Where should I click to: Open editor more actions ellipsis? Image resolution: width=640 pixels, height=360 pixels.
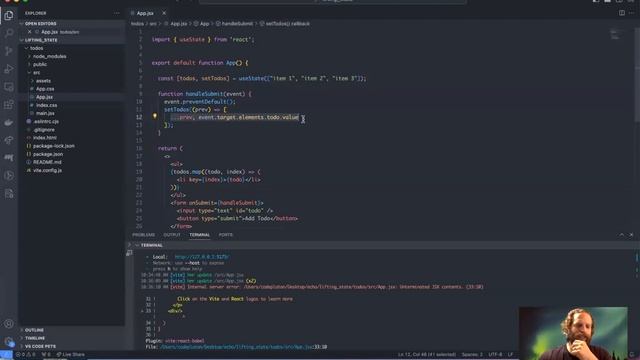point(631,13)
